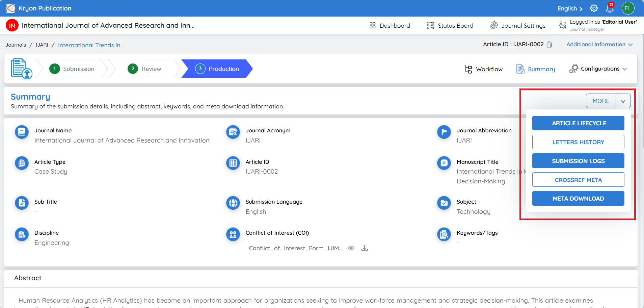Switch to the Review stage
The image size is (644, 308).
(x=144, y=69)
